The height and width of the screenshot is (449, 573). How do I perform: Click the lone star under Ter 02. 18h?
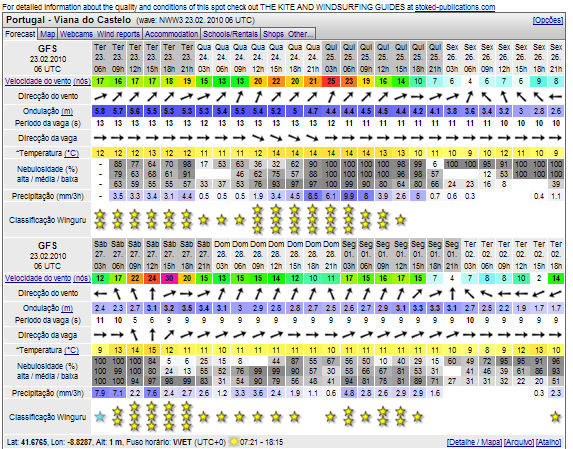(x=556, y=416)
